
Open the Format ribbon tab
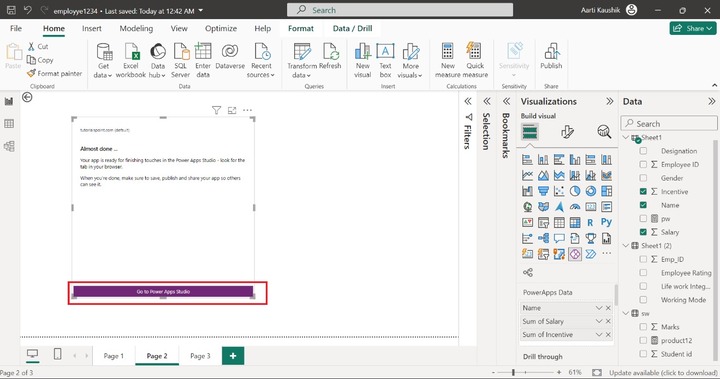[x=301, y=28]
